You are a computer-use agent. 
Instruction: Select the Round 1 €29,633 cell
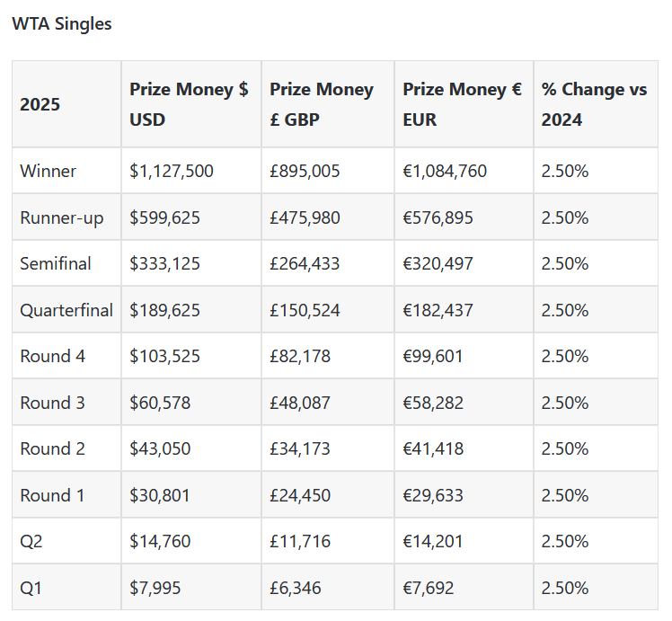click(433, 495)
